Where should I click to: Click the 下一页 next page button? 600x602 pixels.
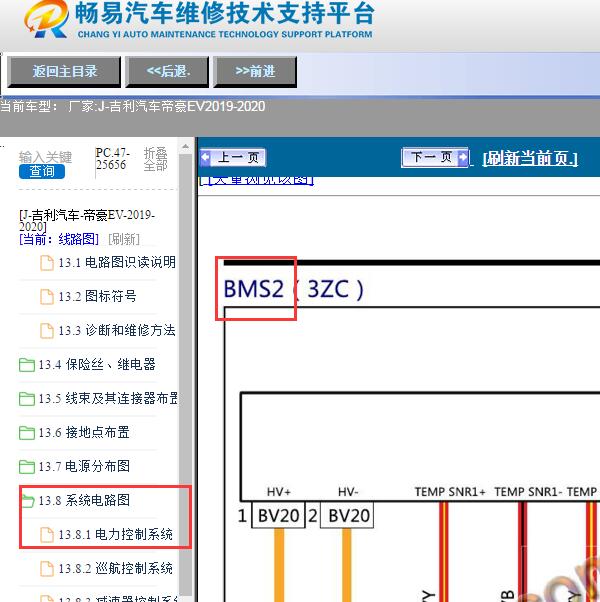(435, 157)
